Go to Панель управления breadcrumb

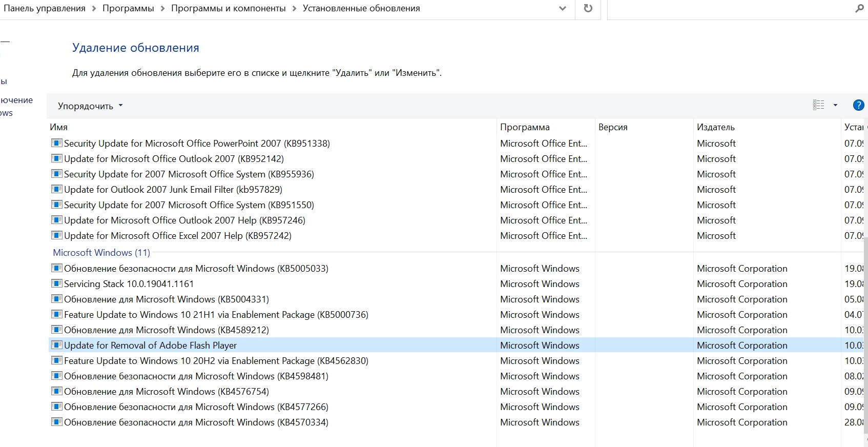pos(45,8)
